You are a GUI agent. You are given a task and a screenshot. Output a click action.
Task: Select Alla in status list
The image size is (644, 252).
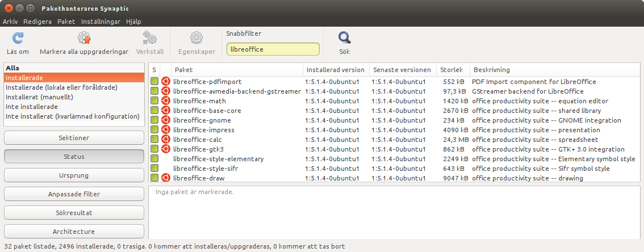coord(74,68)
